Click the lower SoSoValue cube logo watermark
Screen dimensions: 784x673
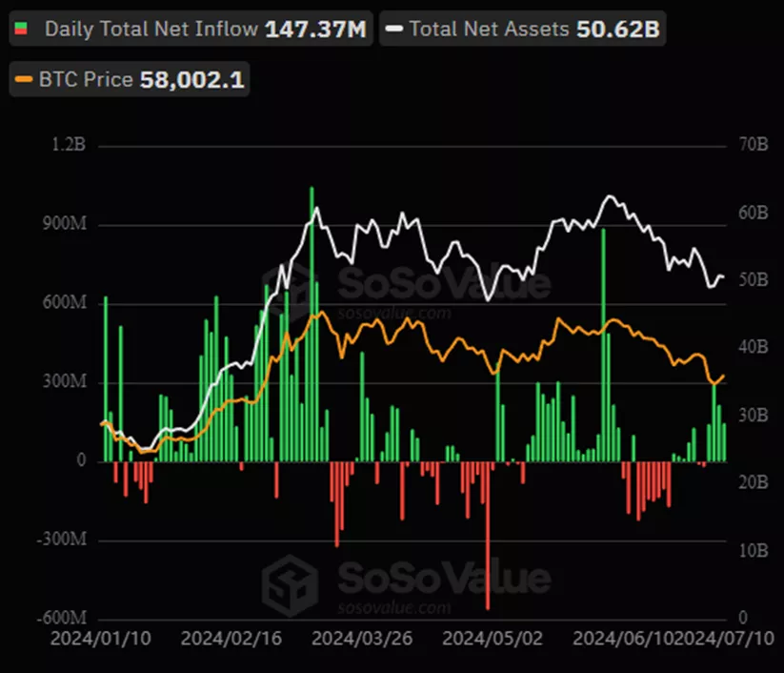290,581
